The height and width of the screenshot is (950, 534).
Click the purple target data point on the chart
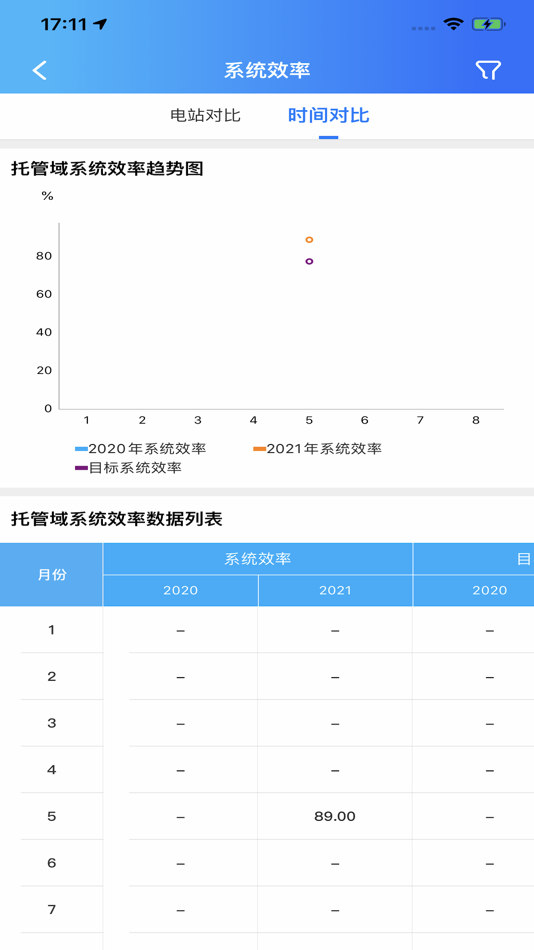(x=309, y=261)
